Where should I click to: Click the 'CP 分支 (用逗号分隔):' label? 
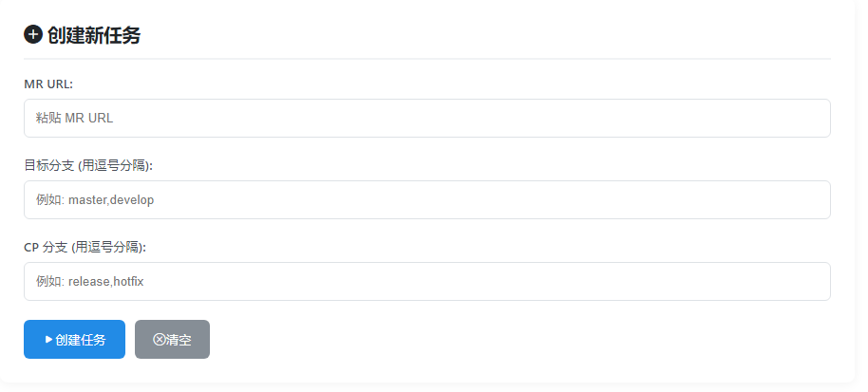tap(85, 247)
